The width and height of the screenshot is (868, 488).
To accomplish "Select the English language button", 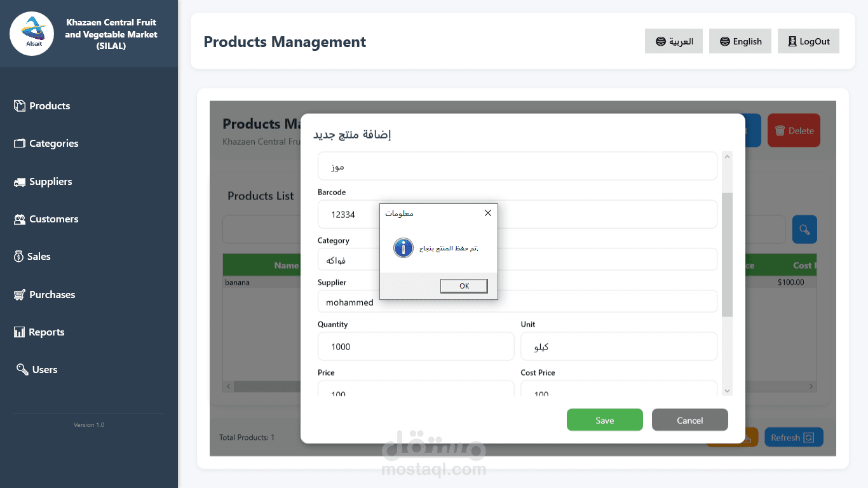I will [x=740, y=41].
